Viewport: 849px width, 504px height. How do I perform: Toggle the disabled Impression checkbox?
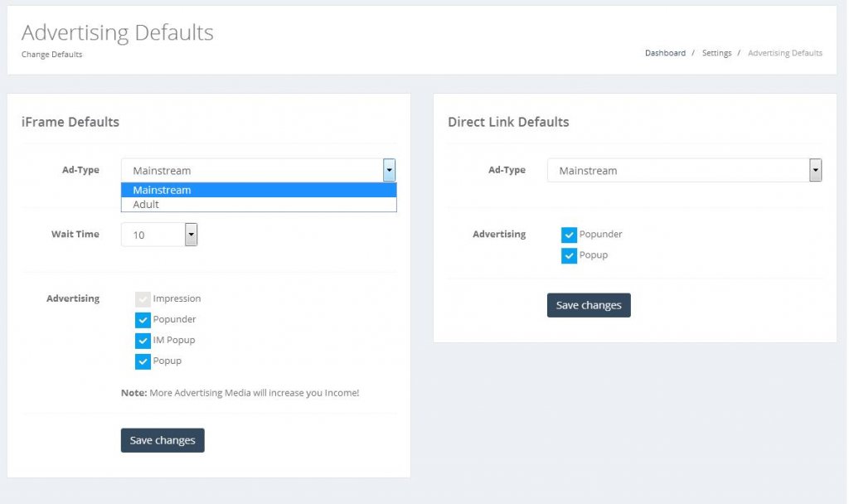(x=143, y=298)
